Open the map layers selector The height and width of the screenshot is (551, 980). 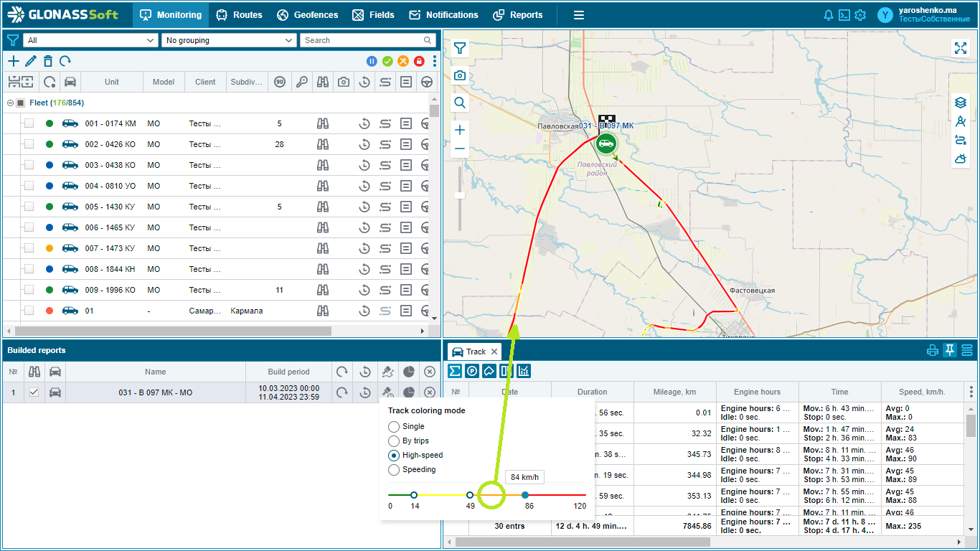[x=961, y=103]
